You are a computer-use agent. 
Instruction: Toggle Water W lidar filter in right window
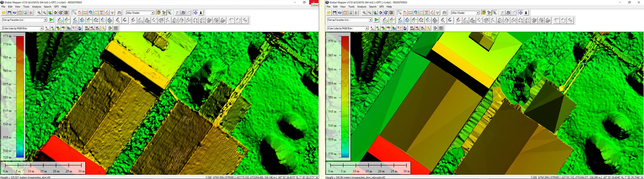click(x=405, y=28)
